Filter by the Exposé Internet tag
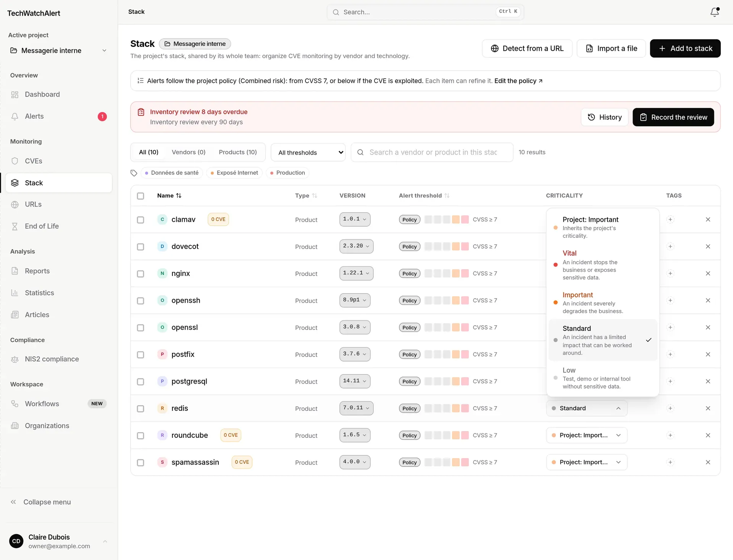 pyautogui.click(x=234, y=173)
